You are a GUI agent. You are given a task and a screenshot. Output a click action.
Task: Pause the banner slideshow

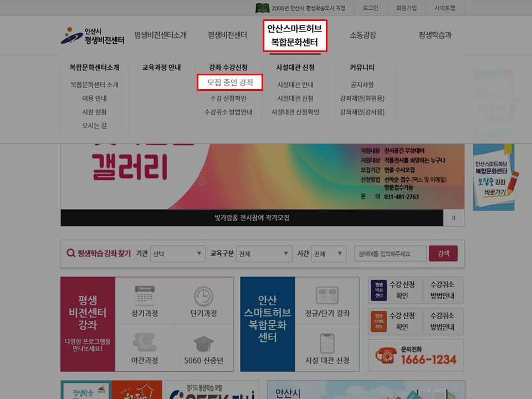[453, 218]
